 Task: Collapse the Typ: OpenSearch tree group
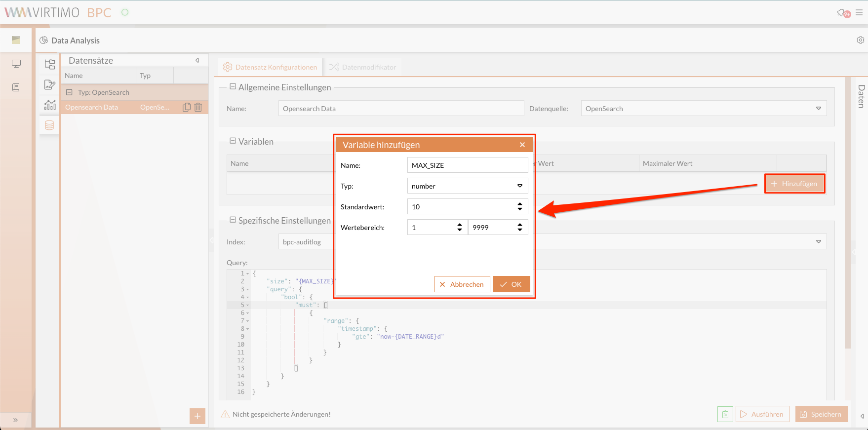[70, 92]
